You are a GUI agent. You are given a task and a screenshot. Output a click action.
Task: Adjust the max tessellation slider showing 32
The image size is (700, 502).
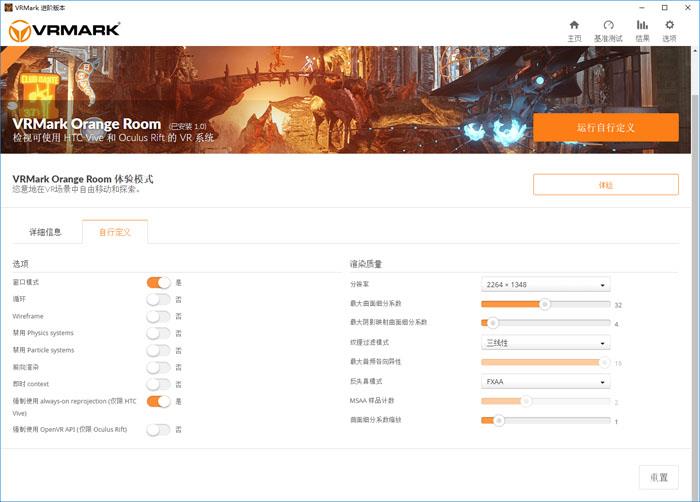pyautogui.click(x=546, y=304)
